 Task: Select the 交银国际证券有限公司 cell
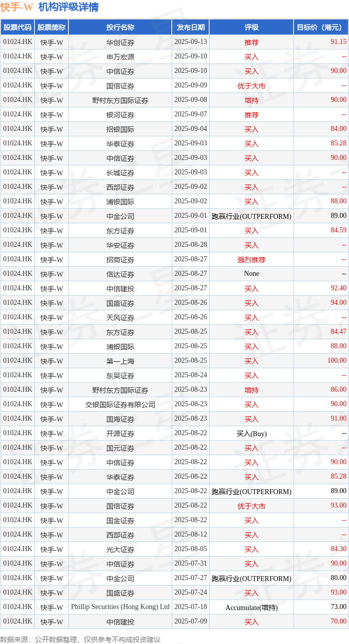click(120, 405)
